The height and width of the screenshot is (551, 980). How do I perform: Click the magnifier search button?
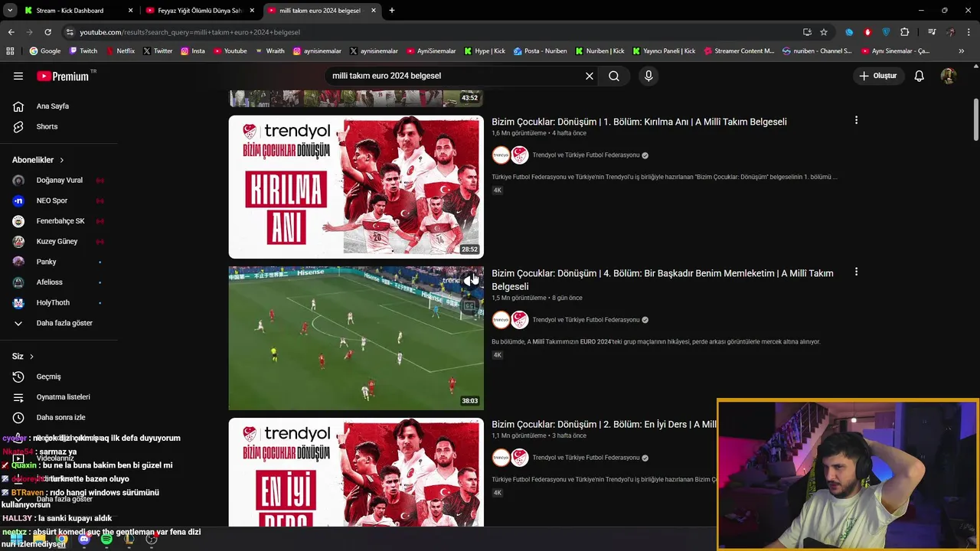coord(614,76)
